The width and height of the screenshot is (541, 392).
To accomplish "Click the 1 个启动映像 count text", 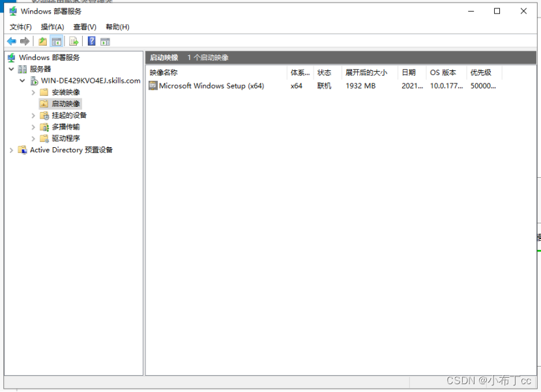I will 208,57.
